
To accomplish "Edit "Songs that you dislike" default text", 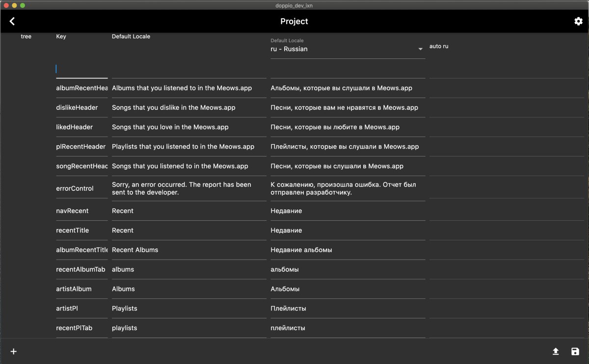I will coord(189,108).
